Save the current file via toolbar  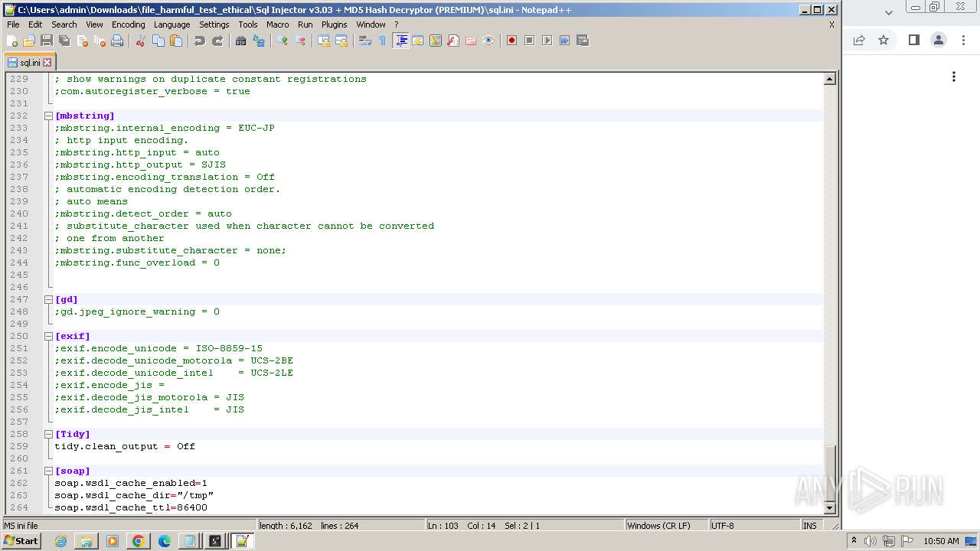tap(47, 41)
